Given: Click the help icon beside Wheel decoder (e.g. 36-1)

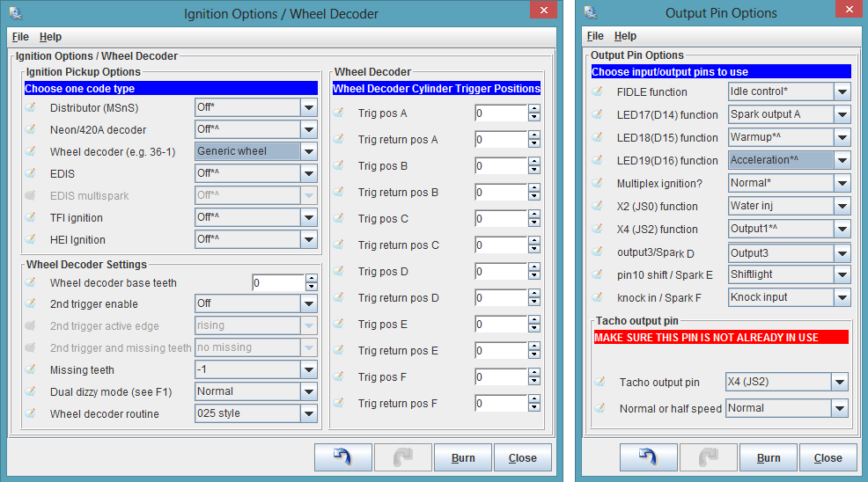Looking at the screenshot, I should [31, 151].
